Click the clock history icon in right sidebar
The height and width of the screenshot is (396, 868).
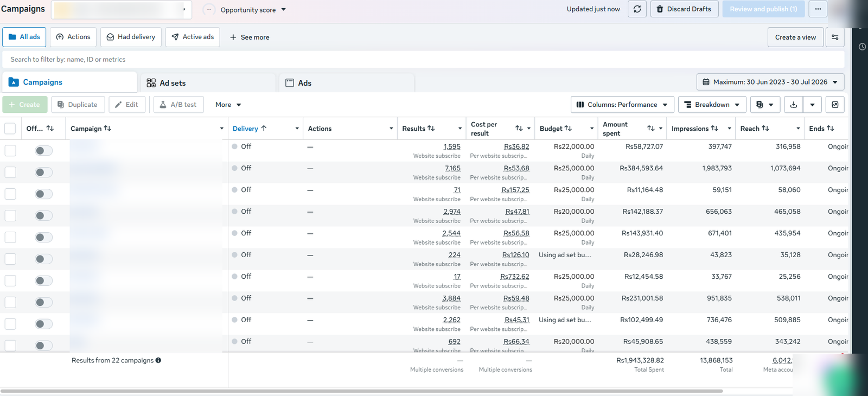click(862, 47)
